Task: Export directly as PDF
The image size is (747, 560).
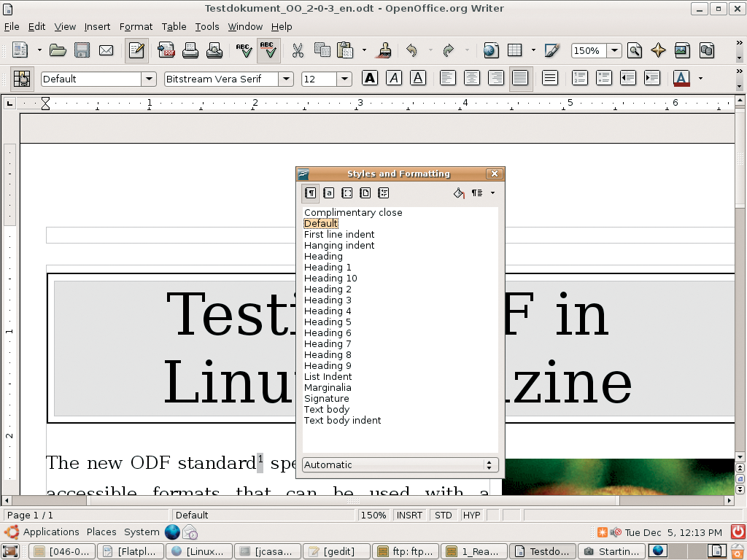Action: 166,50
